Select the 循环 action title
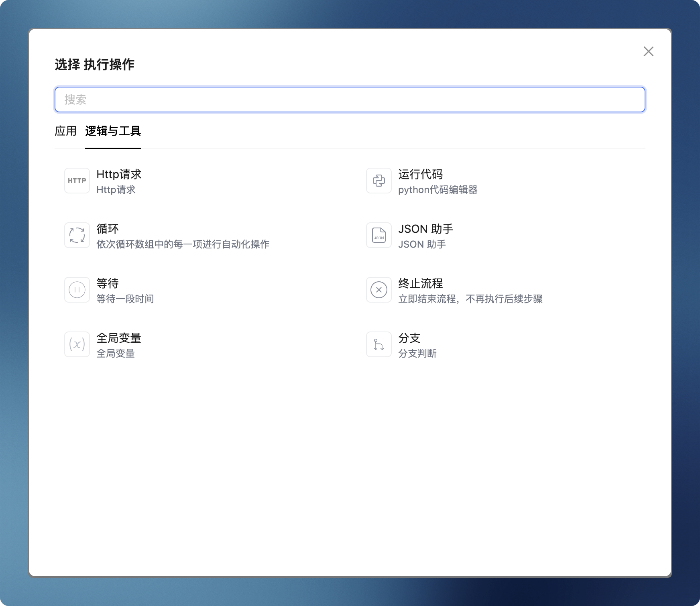 tap(108, 229)
